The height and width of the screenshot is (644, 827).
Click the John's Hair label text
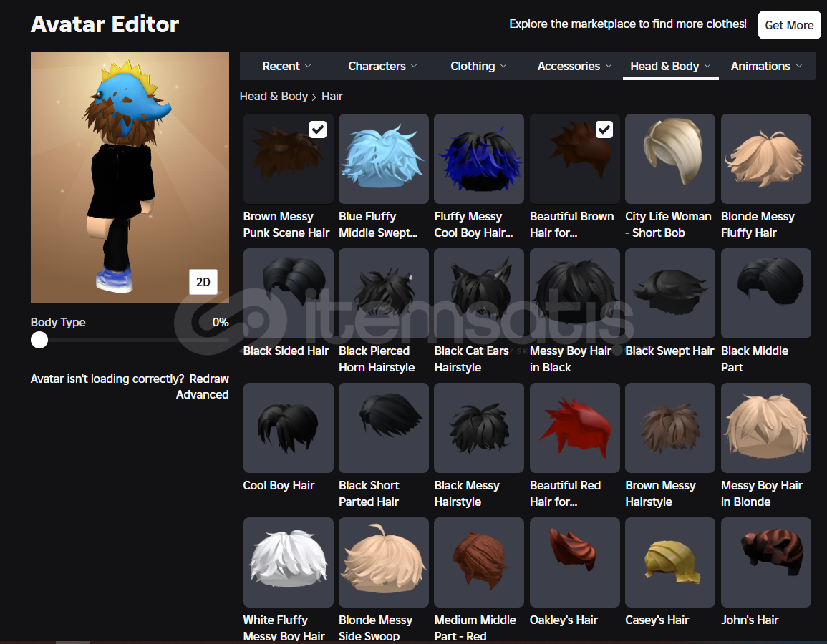(x=750, y=620)
